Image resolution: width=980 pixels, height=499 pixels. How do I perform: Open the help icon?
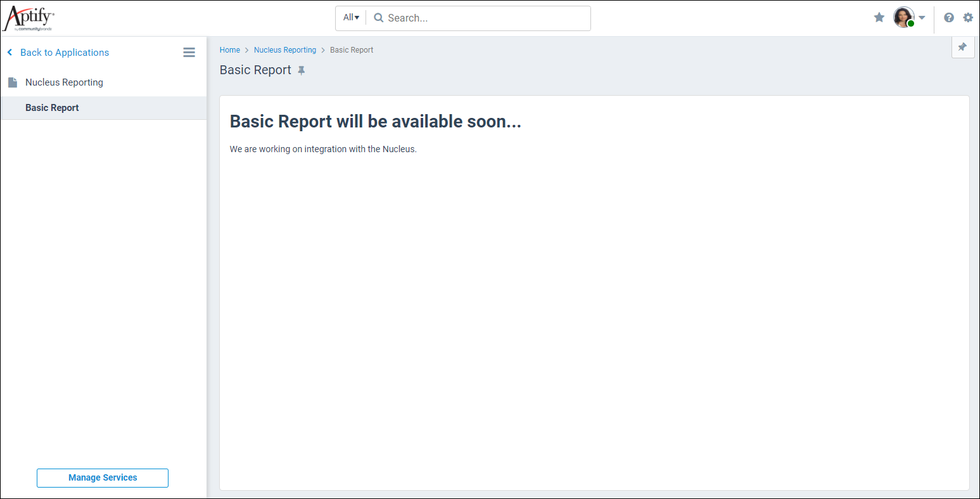[x=948, y=17]
